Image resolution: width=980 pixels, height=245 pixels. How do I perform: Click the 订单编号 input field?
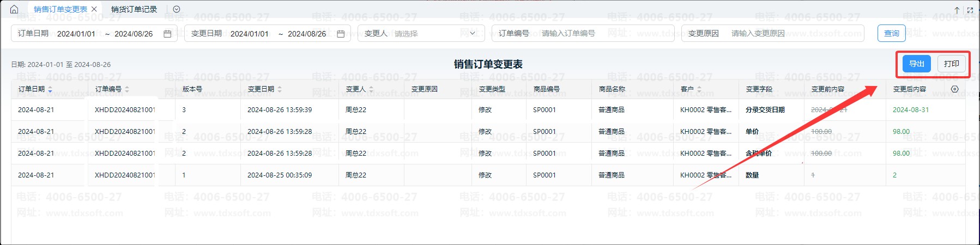[604, 33]
